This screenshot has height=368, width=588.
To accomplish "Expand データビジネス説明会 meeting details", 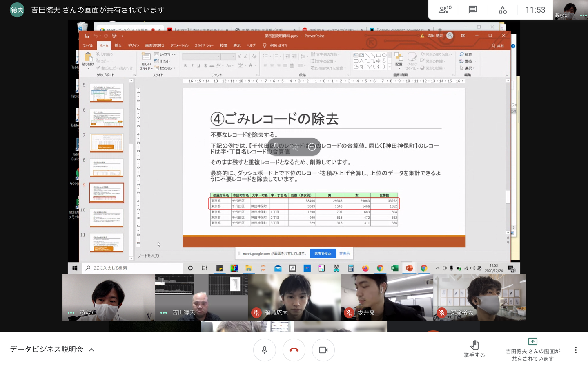I will point(91,350).
